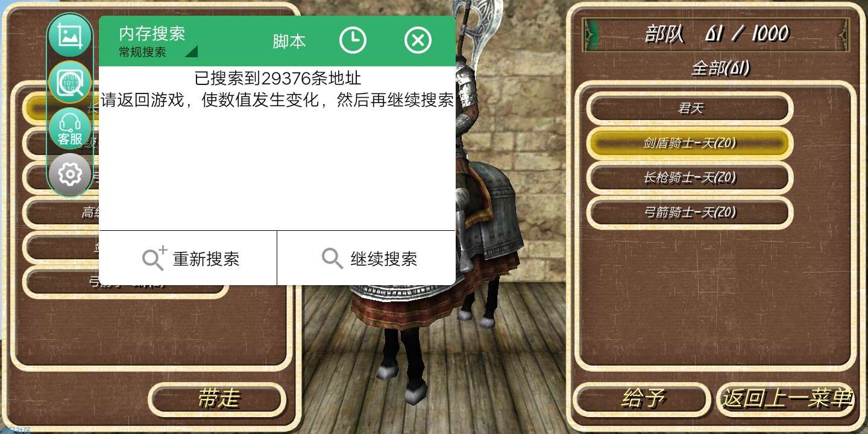Click the 给予 give button

(642, 399)
